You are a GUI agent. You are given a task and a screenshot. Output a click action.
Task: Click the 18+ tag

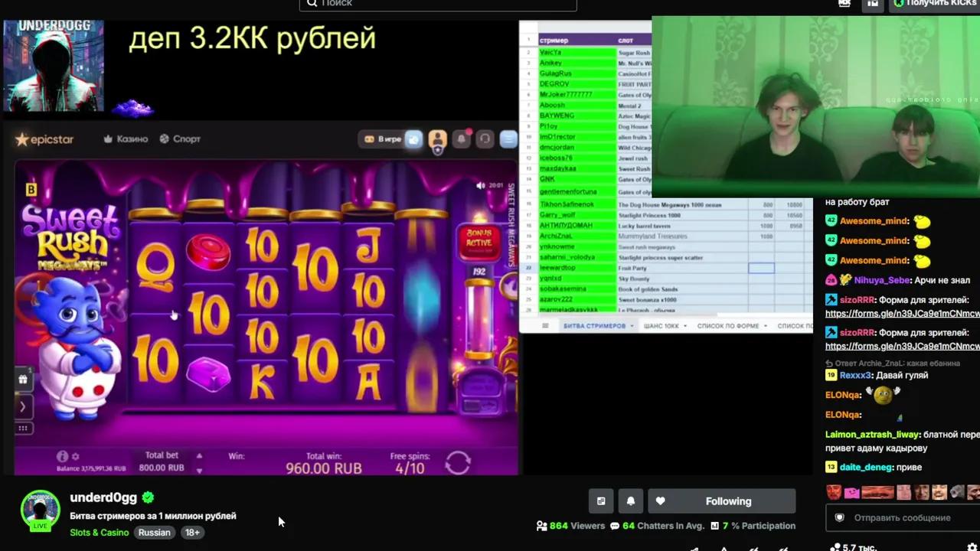point(192,533)
